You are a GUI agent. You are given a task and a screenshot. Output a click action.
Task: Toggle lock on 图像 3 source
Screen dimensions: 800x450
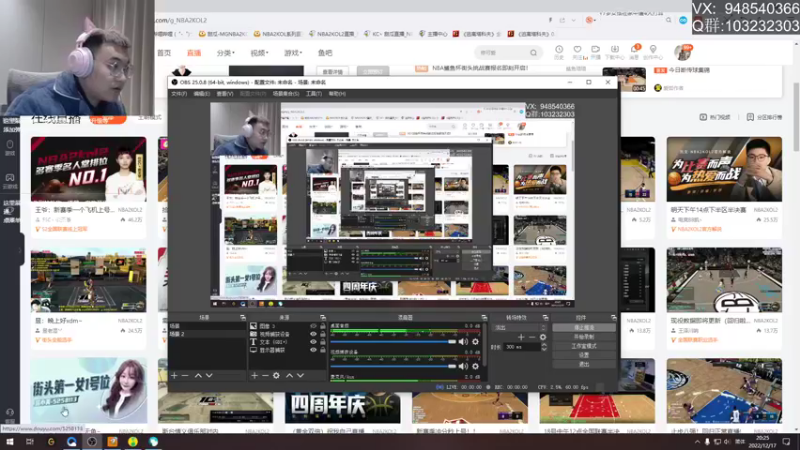click(322, 326)
